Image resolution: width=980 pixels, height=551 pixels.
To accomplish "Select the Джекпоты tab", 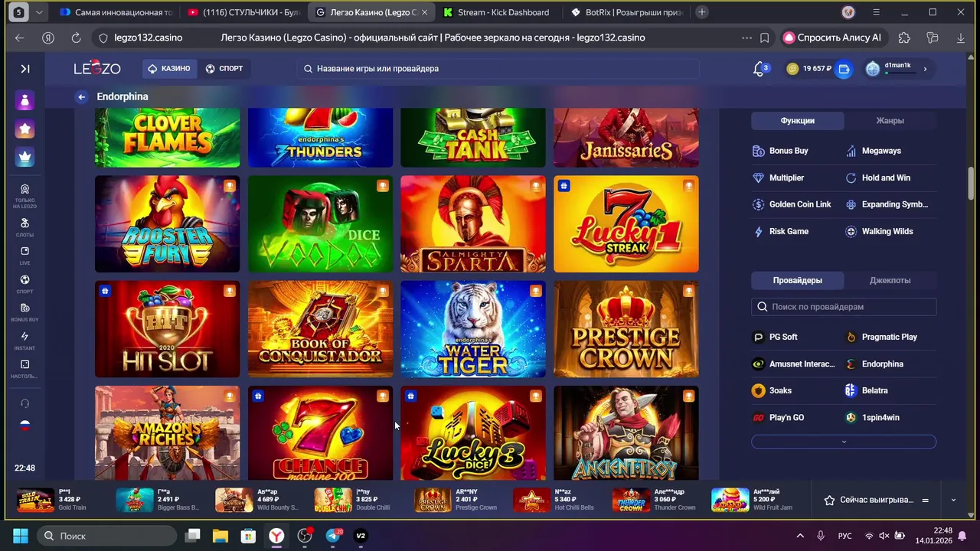I will coord(890,280).
